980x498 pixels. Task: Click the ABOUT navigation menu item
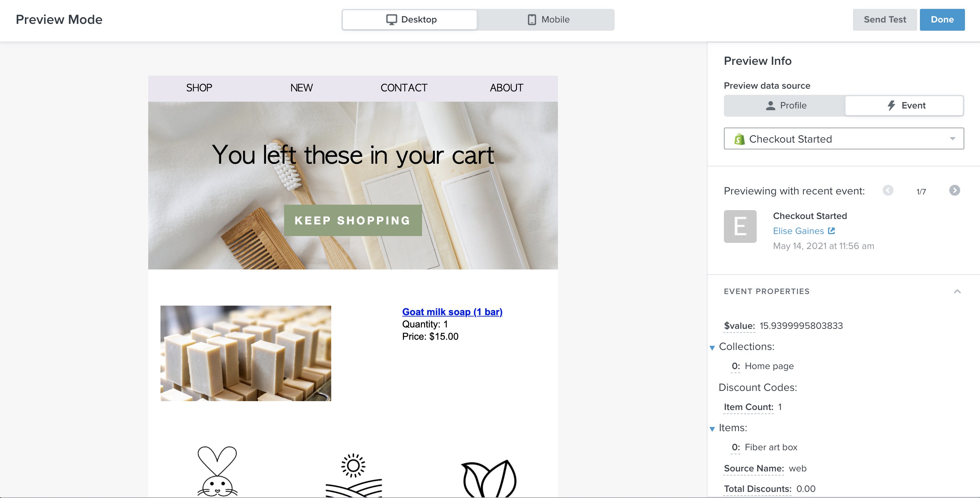[506, 88]
